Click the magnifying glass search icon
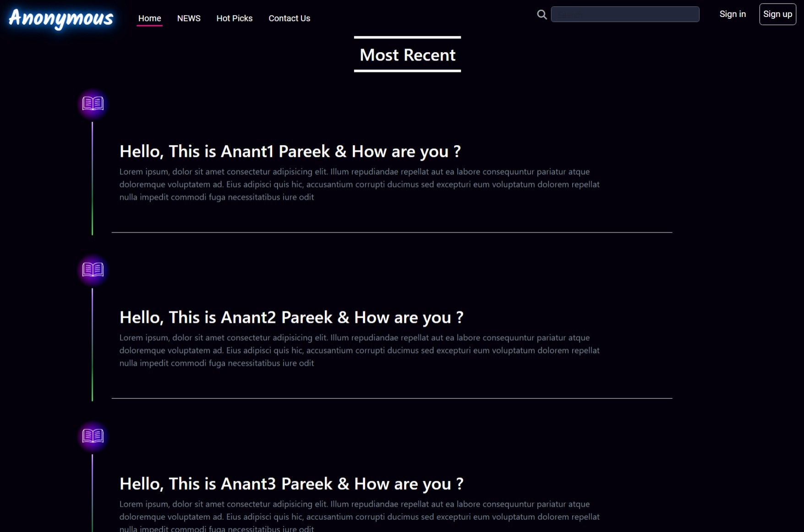Screen dimensions: 804x532 [541, 15]
